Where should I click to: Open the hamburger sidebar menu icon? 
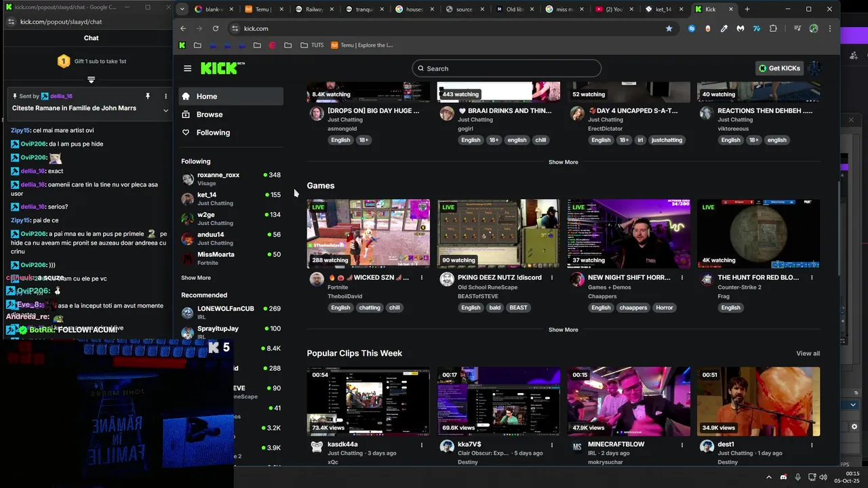click(187, 68)
